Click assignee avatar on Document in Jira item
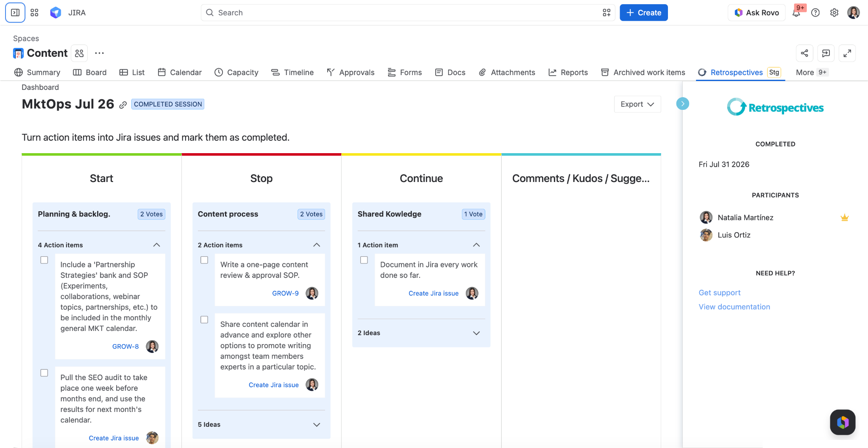Image resolution: width=868 pixels, height=448 pixels. pyautogui.click(x=472, y=293)
